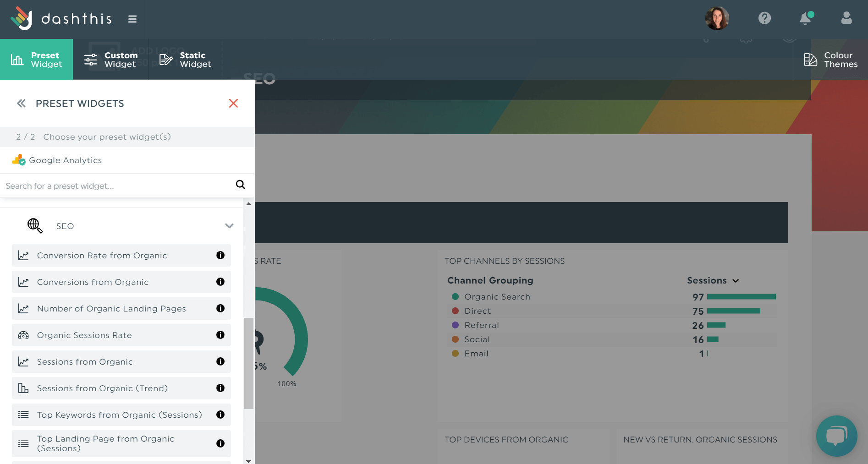The width and height of the screenshot is (868, 464).
Task: Go back with the double chevron icon
Action: (x=21, y=104)
